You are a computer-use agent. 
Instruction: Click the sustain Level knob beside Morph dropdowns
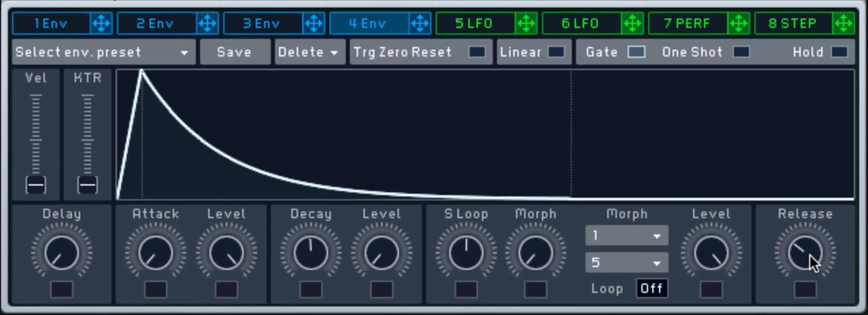point(711,253)
